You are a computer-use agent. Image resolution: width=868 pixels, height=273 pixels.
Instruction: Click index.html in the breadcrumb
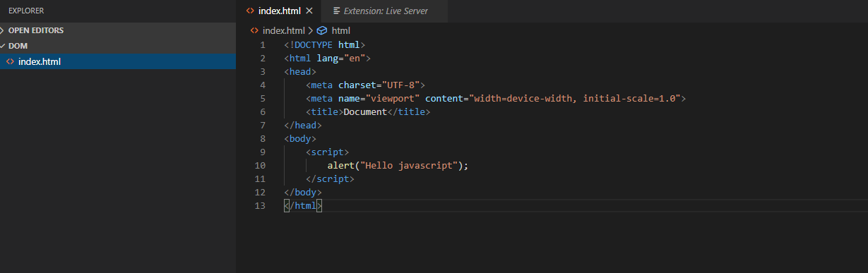click(x=284, y=30)
